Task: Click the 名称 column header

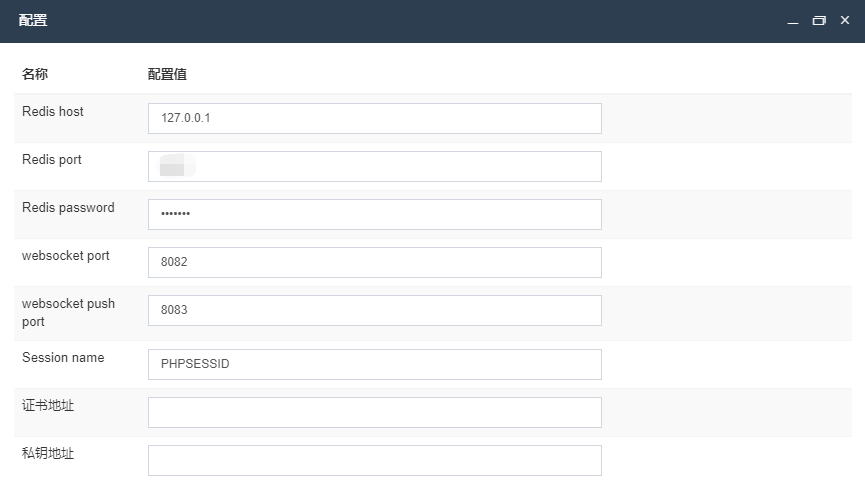Action: 35,74
